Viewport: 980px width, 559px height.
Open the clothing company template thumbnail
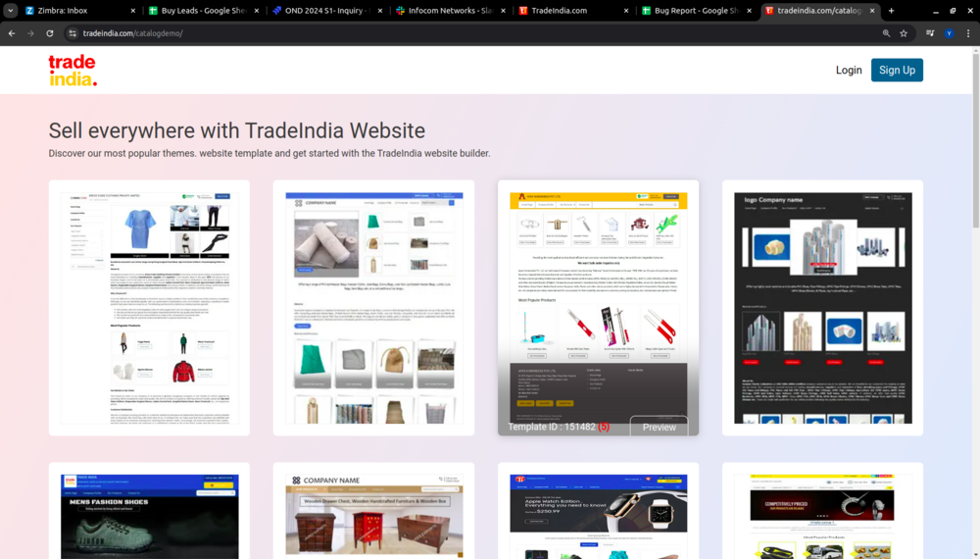149,308
